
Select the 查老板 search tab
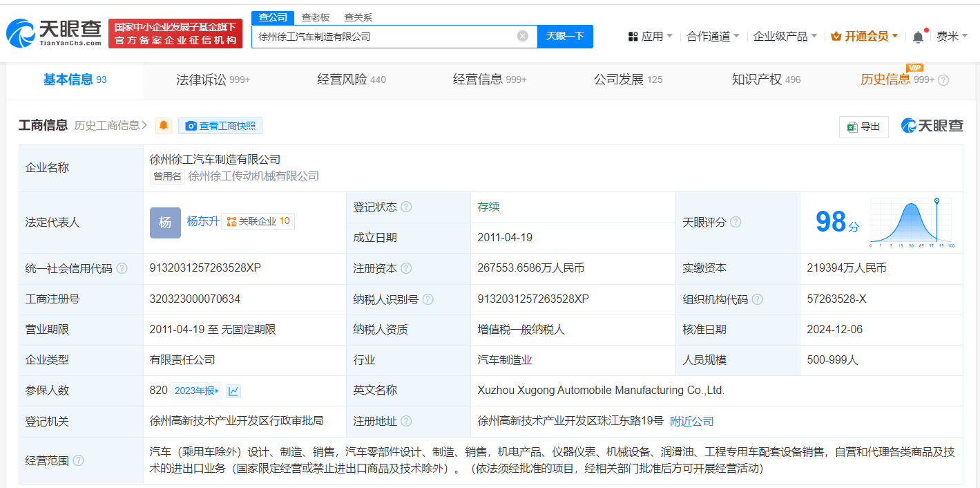pos(315,17)
